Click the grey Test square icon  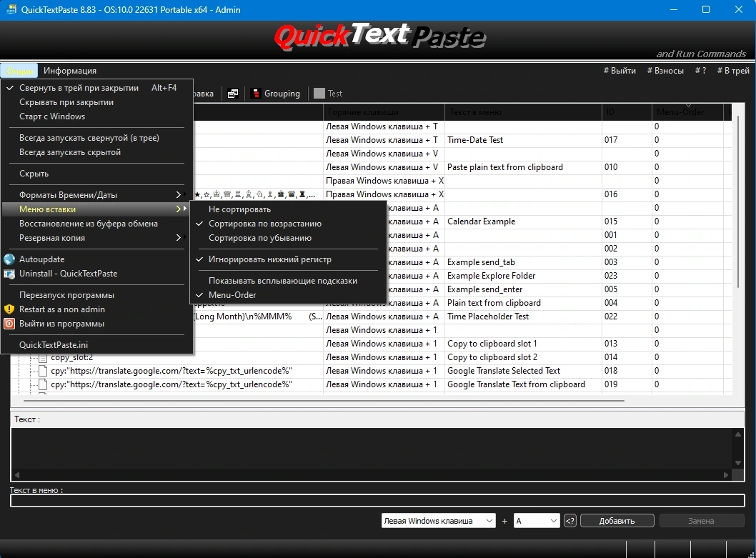[319, 94]
